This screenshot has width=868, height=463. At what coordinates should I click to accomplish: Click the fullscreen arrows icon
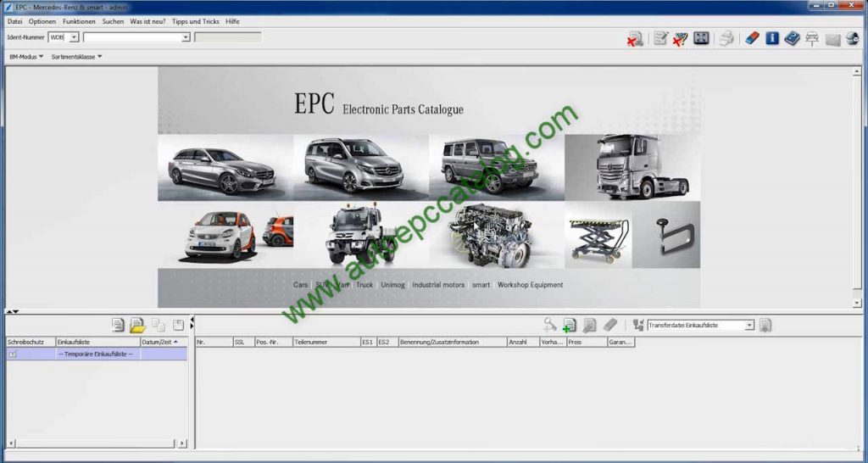[701, 38]
